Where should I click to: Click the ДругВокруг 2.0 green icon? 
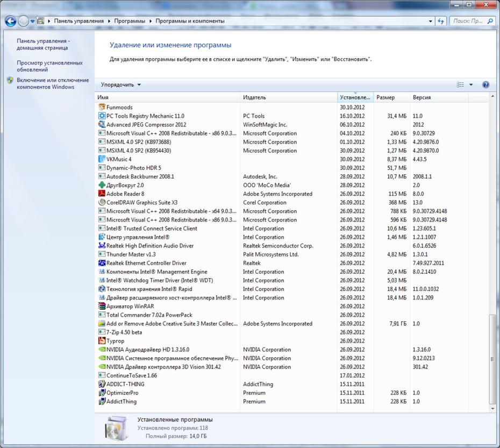coord(102,185)
